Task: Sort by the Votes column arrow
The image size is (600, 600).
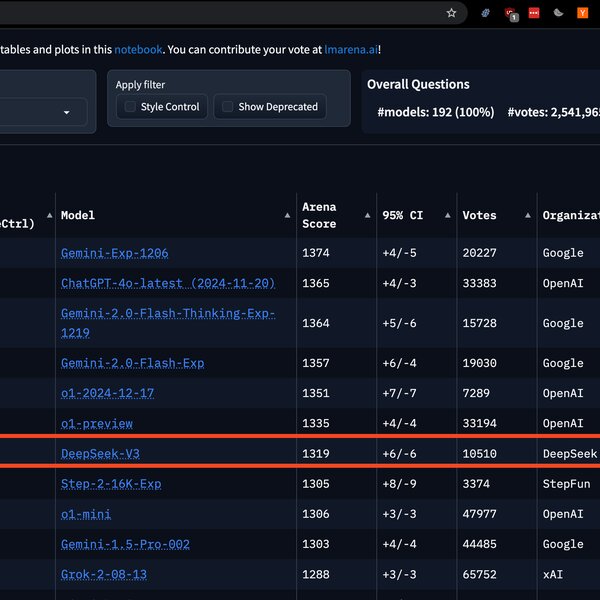Action: click(x=528, y=215)
